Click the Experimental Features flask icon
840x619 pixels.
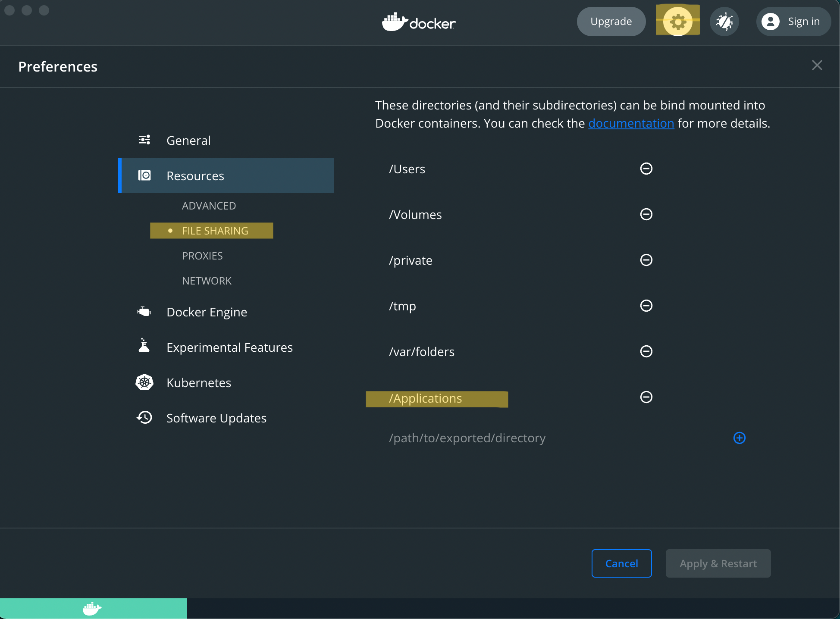pyautogui.click(x=144, y=345)
